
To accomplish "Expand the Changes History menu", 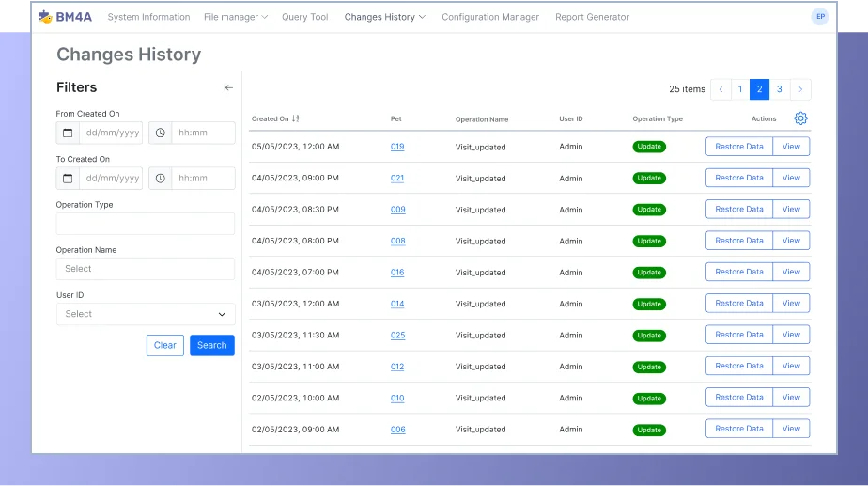I will (385, 17).
